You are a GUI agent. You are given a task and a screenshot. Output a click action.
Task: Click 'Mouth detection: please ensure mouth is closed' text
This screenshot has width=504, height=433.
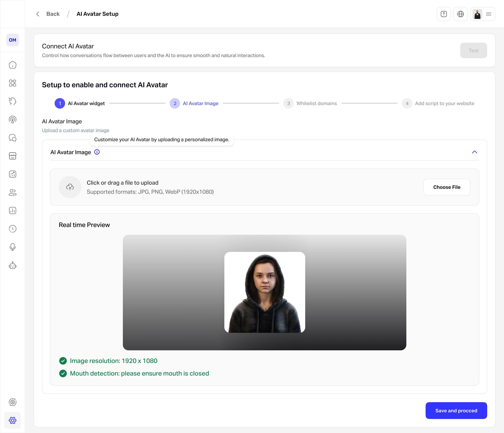pos(139,374)
